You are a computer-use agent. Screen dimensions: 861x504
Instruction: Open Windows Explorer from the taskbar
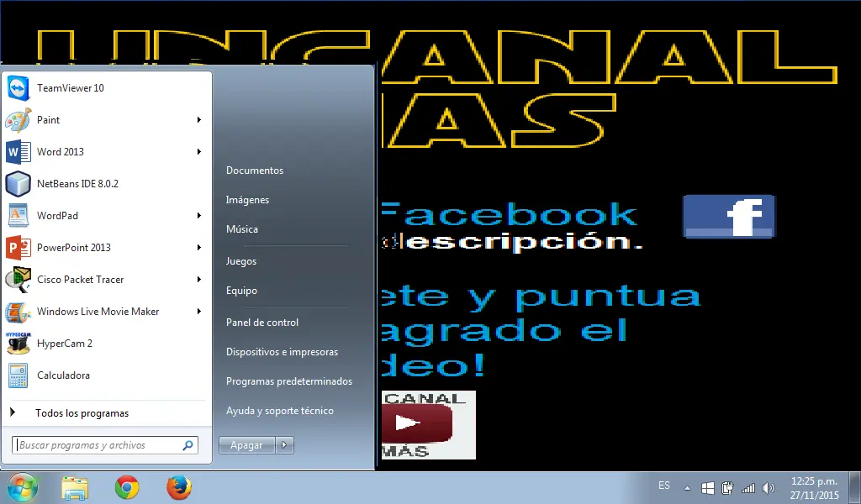(x=75, y=488)
